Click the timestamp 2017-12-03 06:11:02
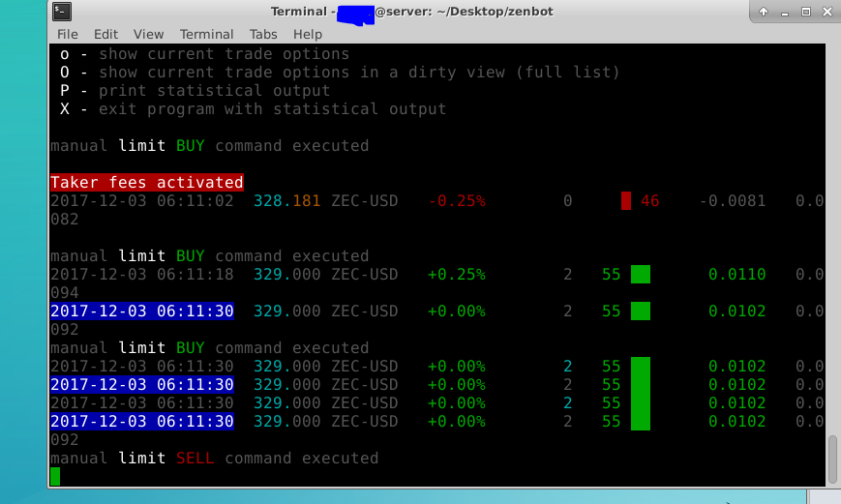 [x=142, y=201]
